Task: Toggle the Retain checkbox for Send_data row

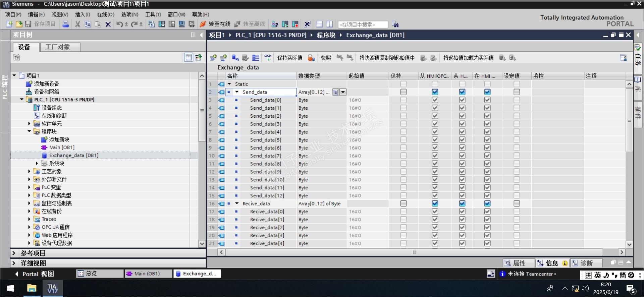Action: tap(403, 92)
